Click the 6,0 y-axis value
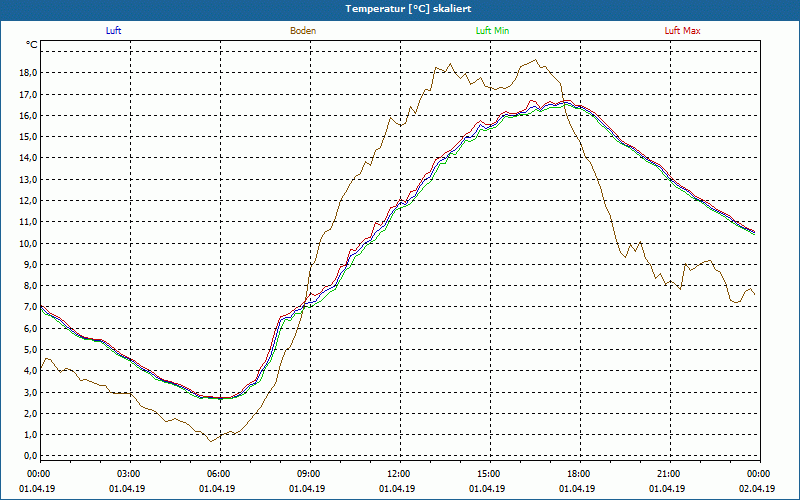The width and height of the screenshot is (800, 500). tap(31, 328)
